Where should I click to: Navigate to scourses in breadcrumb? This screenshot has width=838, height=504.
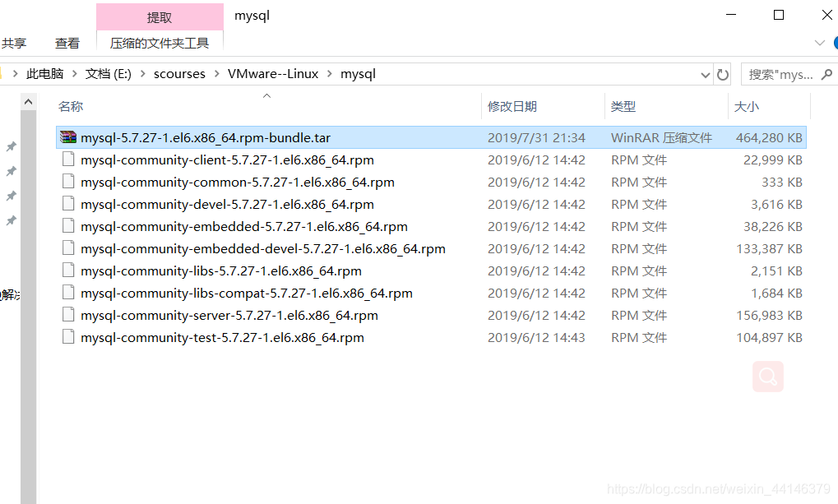(179, 74)
